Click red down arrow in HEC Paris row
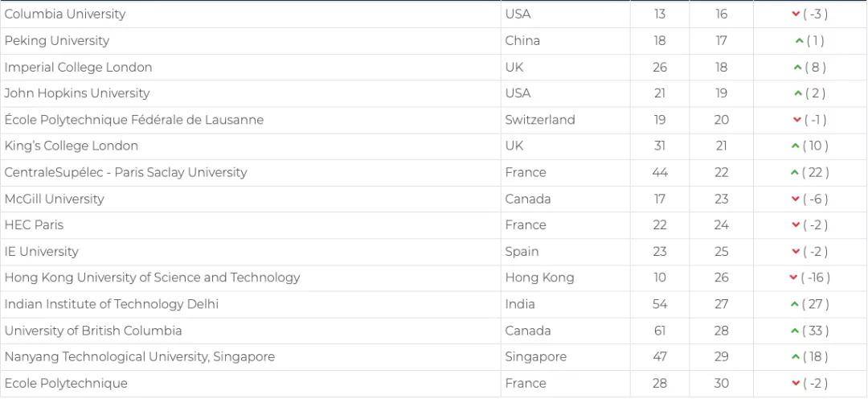This screenshot has width=868, height=399. coord(796,225)
